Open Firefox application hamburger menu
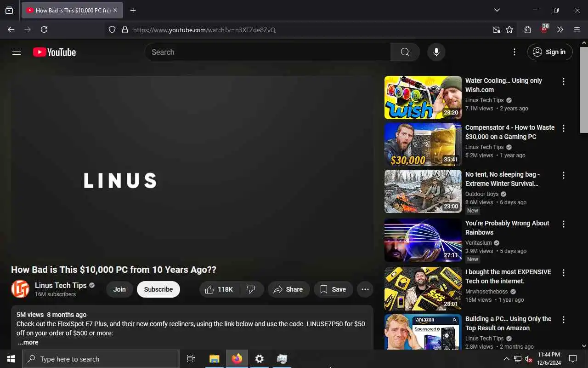 point(577,29)
